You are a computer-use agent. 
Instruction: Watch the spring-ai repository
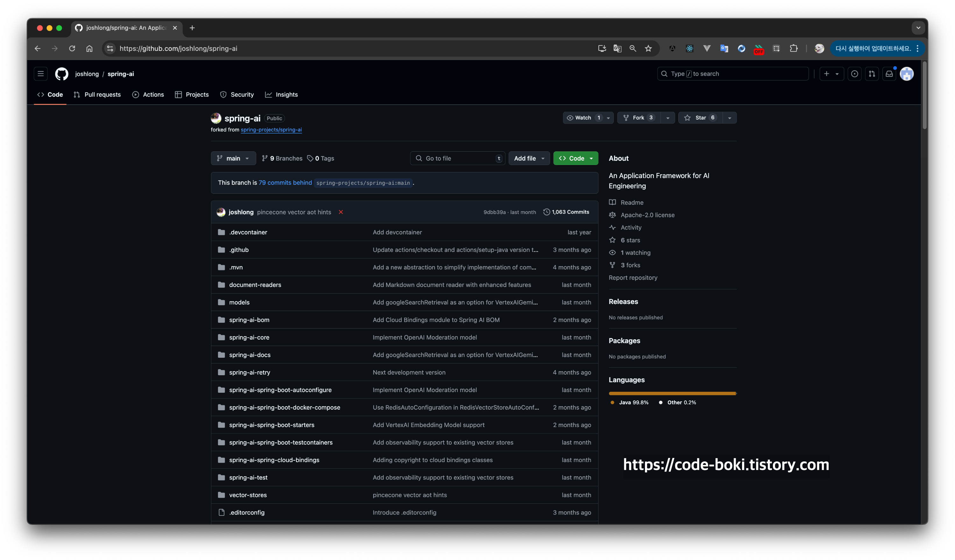coord(583,118)
